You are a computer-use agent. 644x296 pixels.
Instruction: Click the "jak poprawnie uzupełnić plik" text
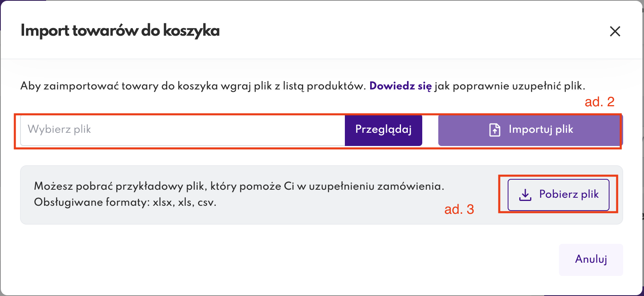[510, 86]
